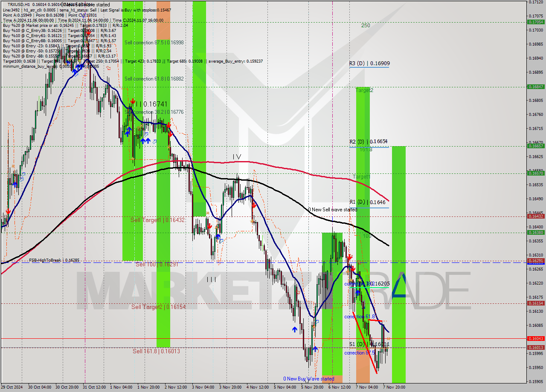Click the '4 Nov 12:00' time axis label
Viewport: 546px width, 392px height.
258,387
